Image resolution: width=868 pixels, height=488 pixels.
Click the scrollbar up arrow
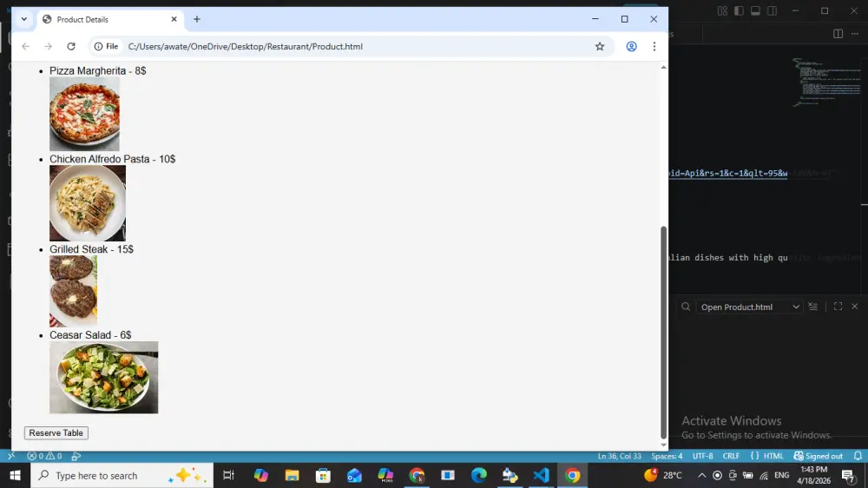click(x=663, y=67)
